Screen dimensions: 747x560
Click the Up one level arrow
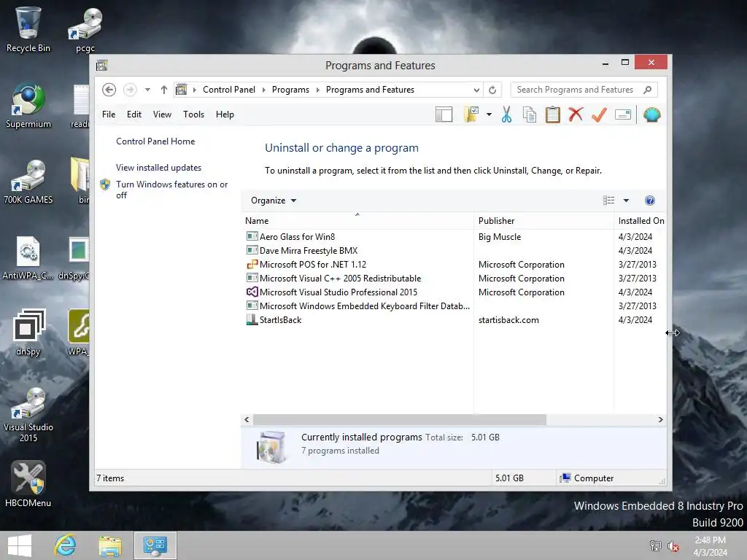[x=164, y=90]
